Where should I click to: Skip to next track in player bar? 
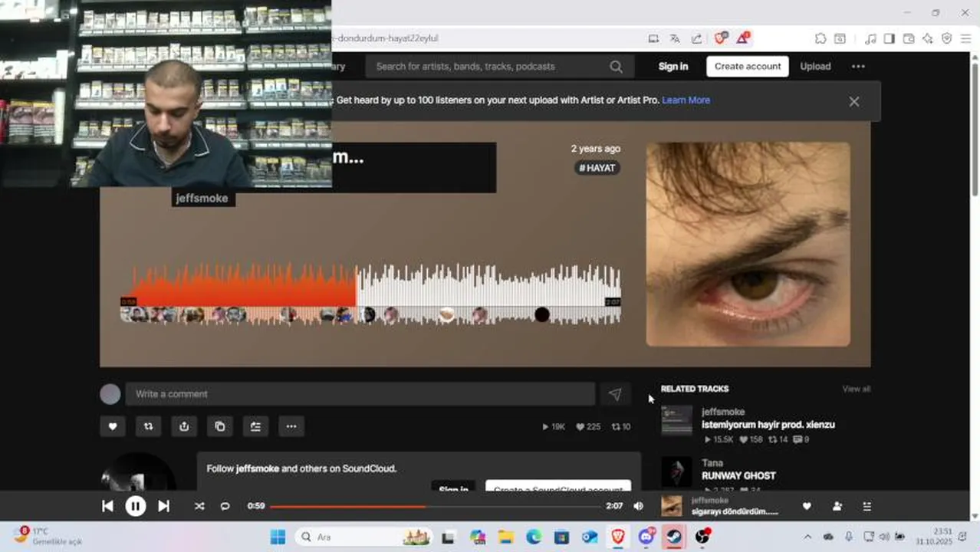[163, 506]
